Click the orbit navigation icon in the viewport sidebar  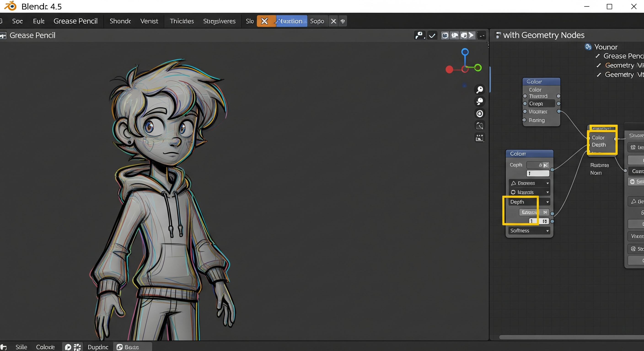480,114
